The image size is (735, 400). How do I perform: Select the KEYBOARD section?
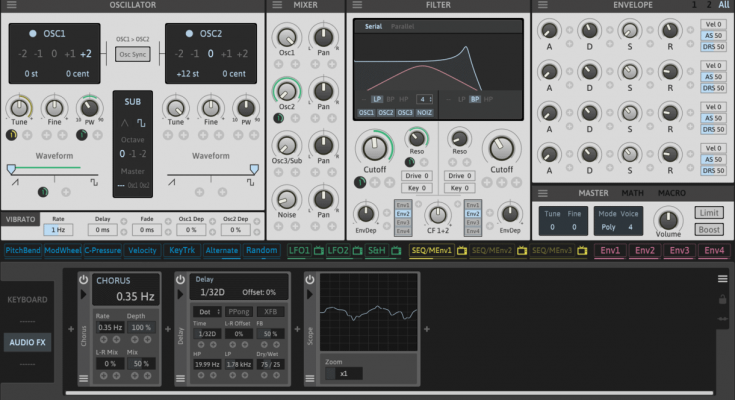pyautogui.click(x=27, y=300)
